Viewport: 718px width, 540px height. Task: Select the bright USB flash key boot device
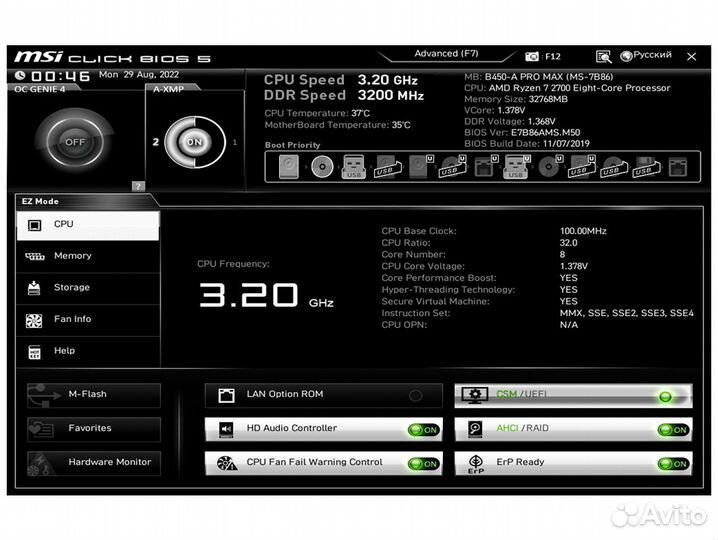(x=354, y=167)
